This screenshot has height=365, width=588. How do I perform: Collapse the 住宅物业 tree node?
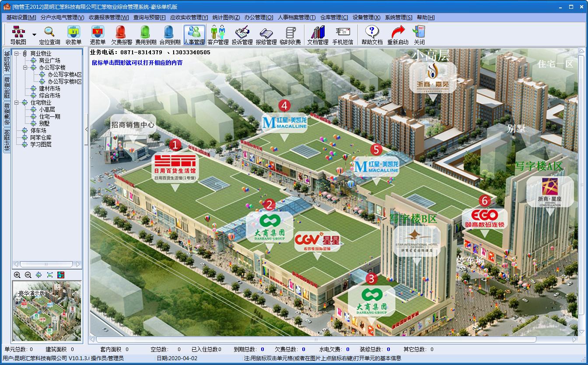coord(17,102)
